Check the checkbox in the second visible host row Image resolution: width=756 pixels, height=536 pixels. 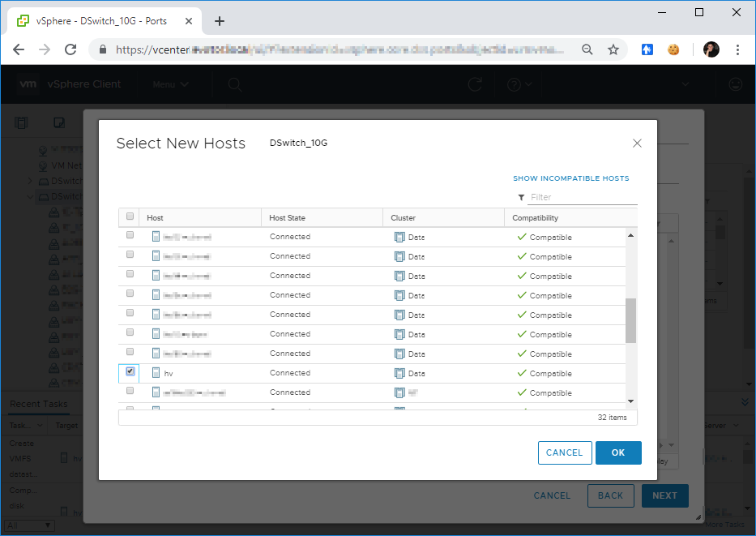130,255
